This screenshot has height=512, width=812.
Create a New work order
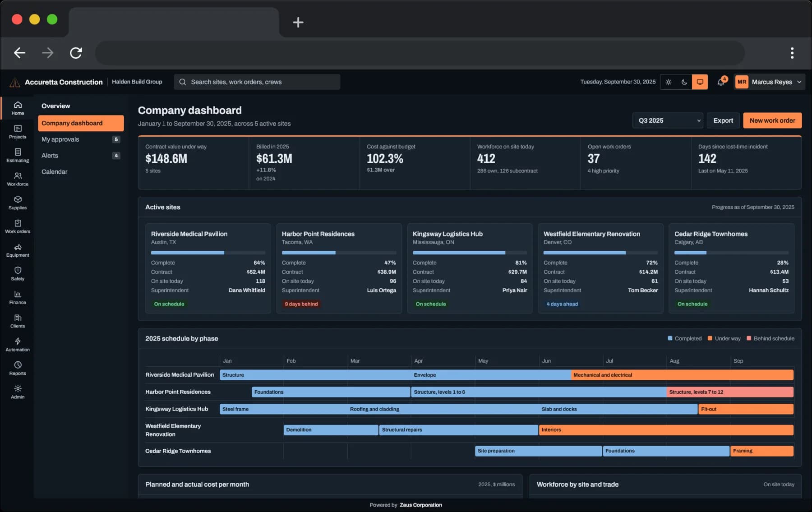point(772,120)
